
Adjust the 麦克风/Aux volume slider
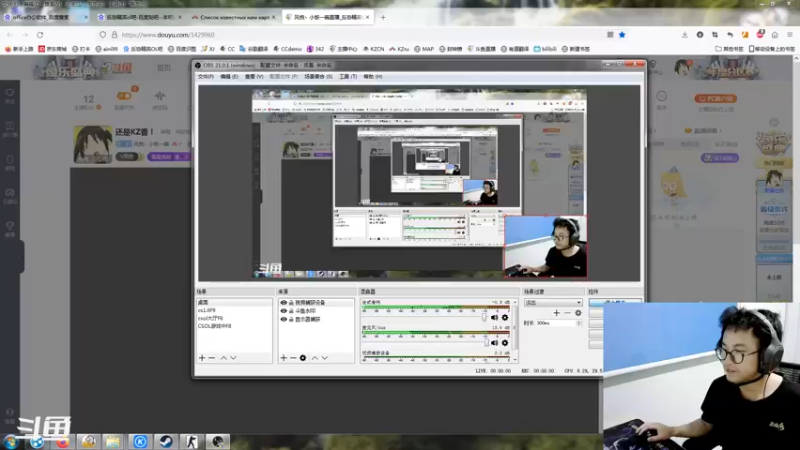pos(486,343)
